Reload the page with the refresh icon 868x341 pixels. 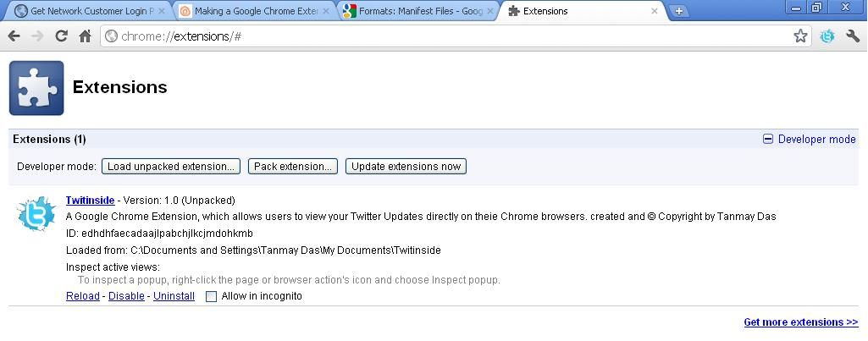coord(61,36)
